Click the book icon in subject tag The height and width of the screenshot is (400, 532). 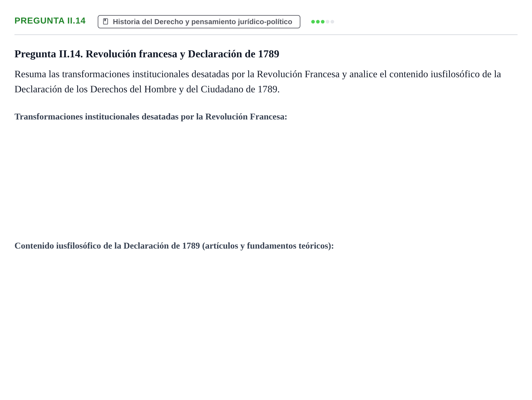tap(106, 21)
